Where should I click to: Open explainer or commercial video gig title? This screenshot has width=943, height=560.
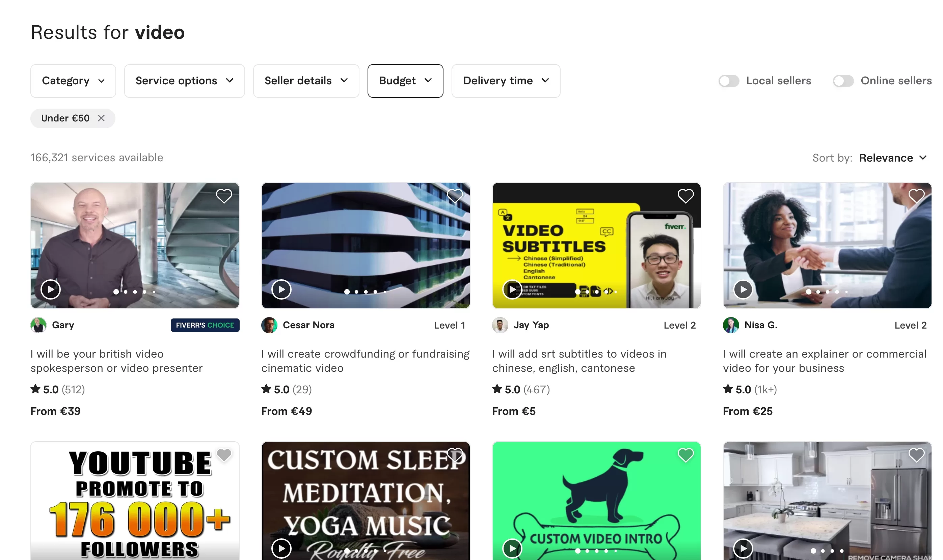pyautogui.click(x=825, y=361)
